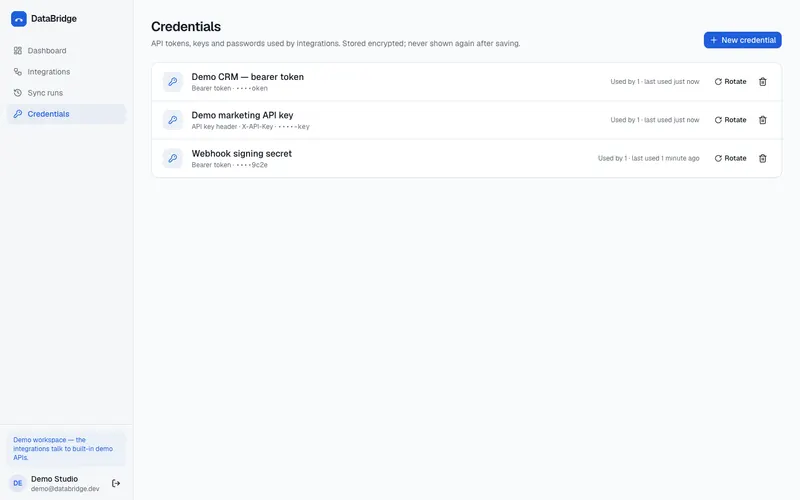This screenshot has width=800, height=500.
Task: Delete the Demo marketing API key
Action: [762, 120]
